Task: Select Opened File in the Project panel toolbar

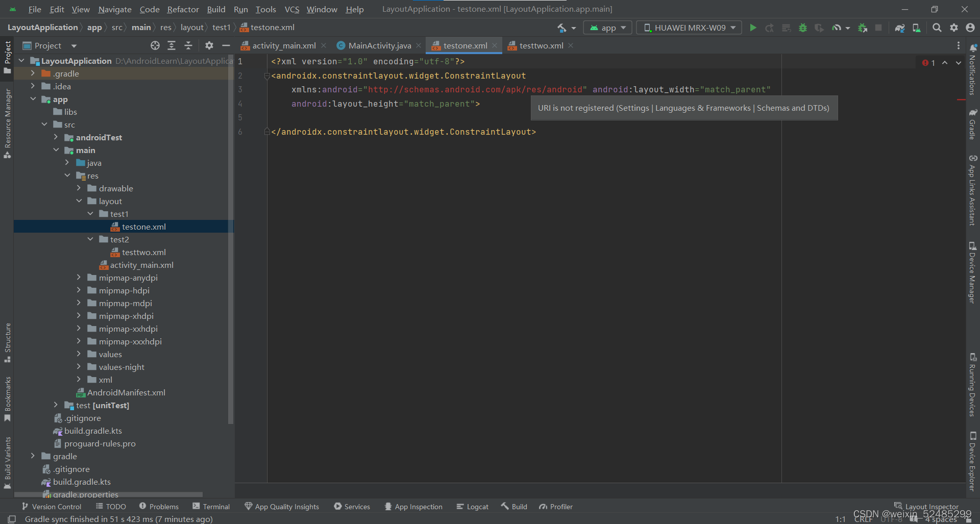Action: pos(155,45)
